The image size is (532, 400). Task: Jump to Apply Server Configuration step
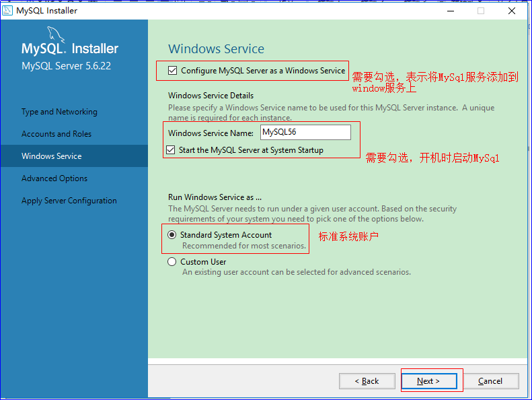click(x=69, y=201)
